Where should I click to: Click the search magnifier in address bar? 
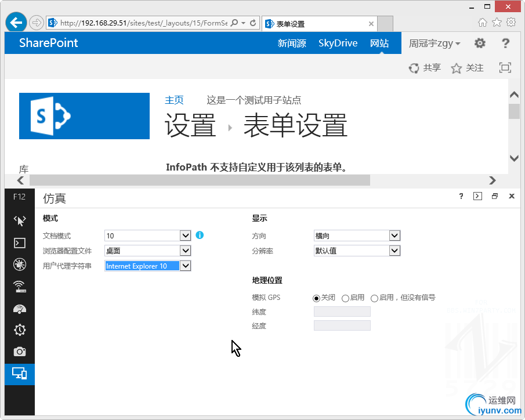tap(235, 23)
